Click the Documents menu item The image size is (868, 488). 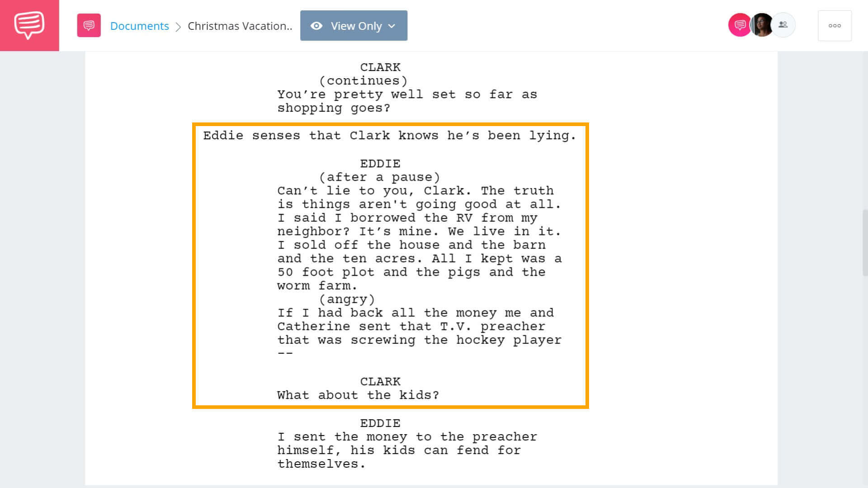[x=140, y=26]
